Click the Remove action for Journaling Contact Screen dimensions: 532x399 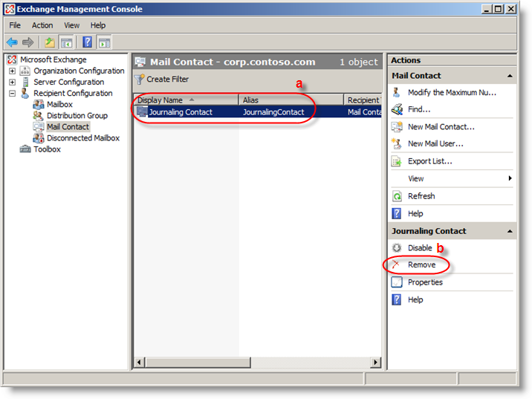pyautogui.click(x=422, y=265)
